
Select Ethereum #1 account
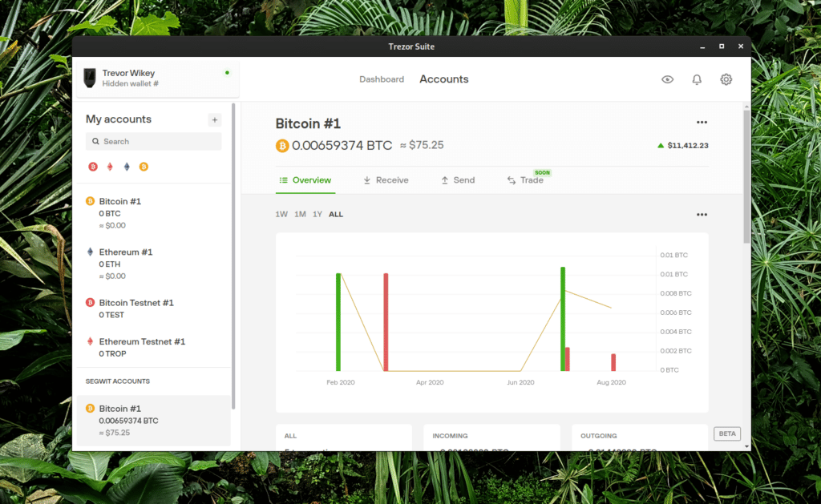[x=153, y=264]
